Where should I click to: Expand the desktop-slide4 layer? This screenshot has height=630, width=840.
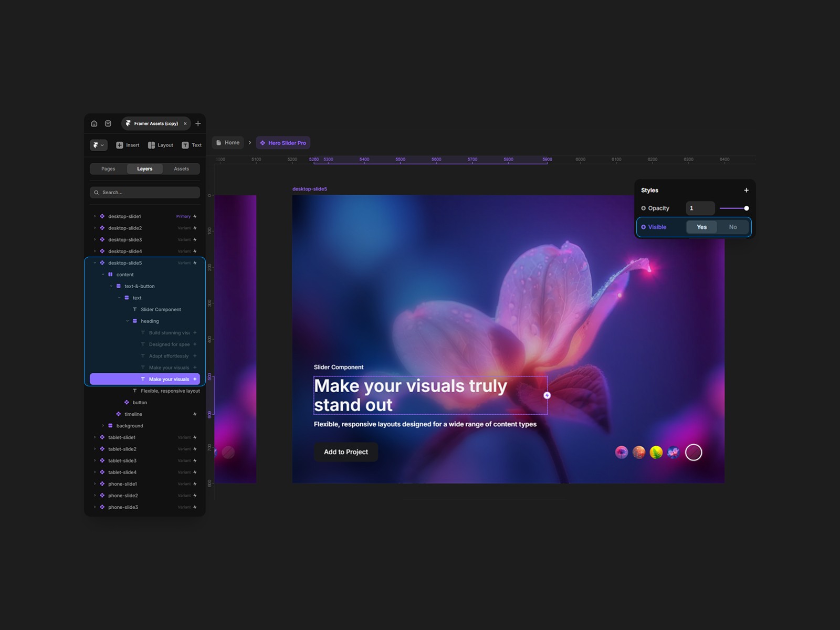[94, 251]
